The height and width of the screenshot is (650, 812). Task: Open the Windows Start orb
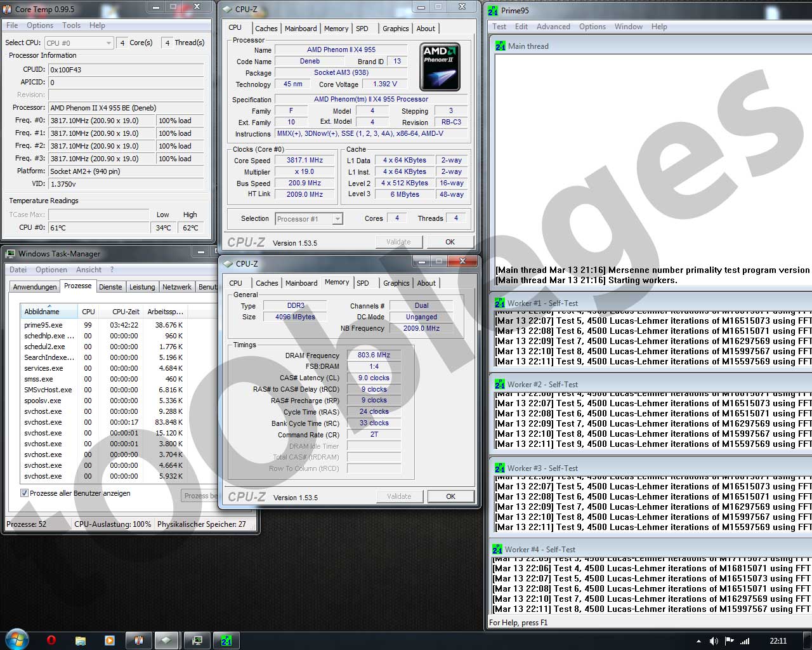17,639
